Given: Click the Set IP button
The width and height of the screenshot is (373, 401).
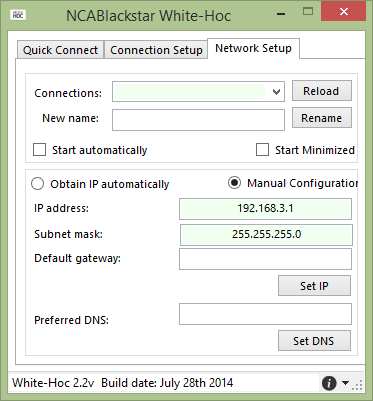Looking at the screenshot, I should [314, 286].
